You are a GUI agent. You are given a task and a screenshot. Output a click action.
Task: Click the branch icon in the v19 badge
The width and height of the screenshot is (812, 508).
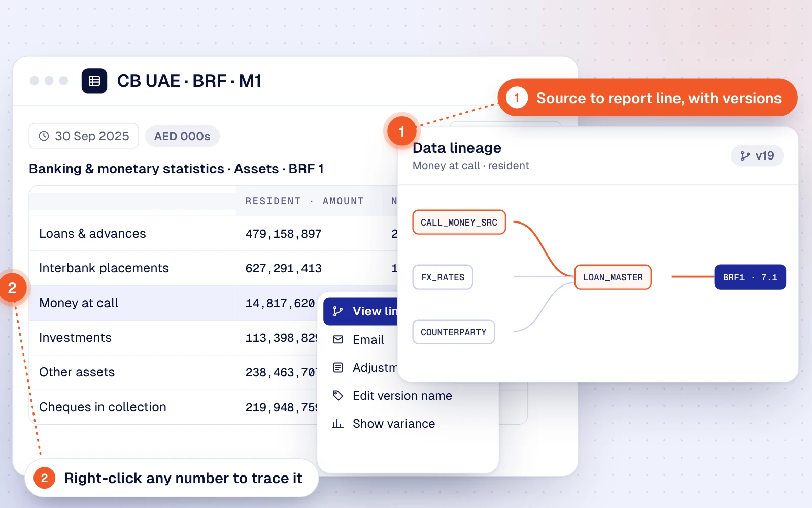pos(745,156)
